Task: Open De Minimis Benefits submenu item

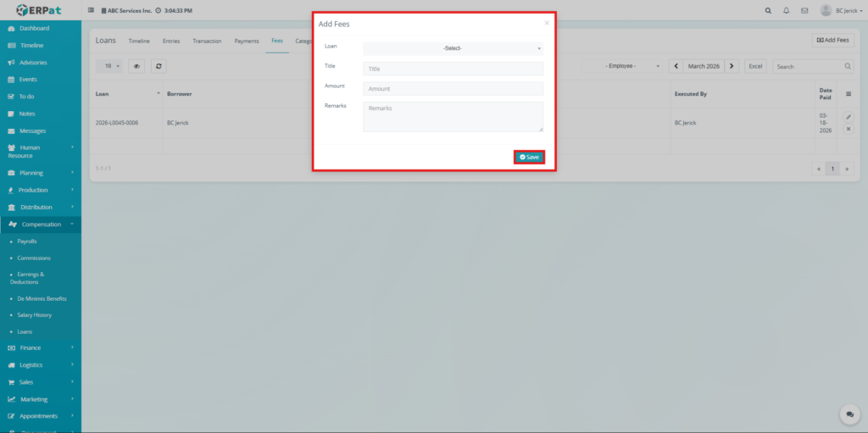Action: tap(42, 298)
